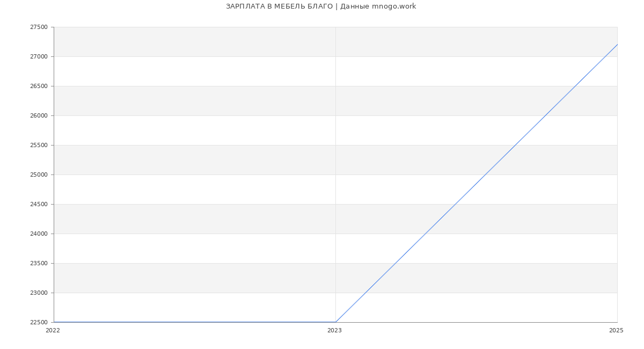
Task: Click the 27000 y-axis label
Action: [39, 57]
